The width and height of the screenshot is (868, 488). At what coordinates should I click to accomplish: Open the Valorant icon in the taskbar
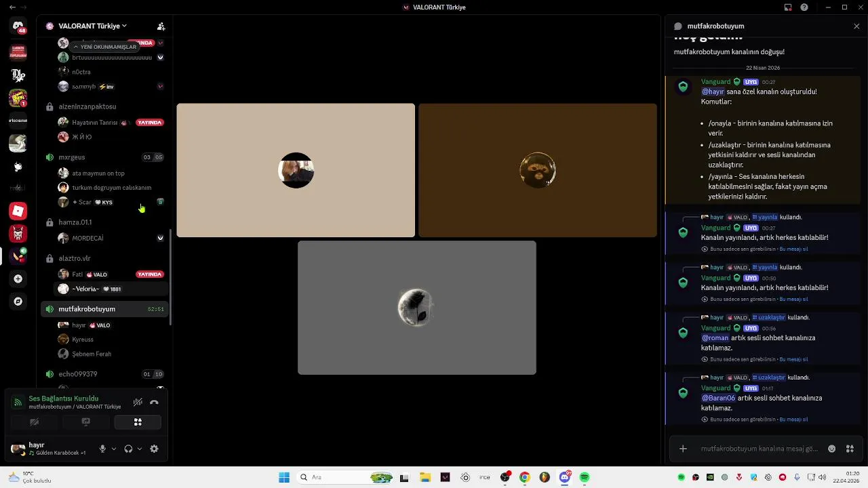pyautogui.click(x=445, y=477)
